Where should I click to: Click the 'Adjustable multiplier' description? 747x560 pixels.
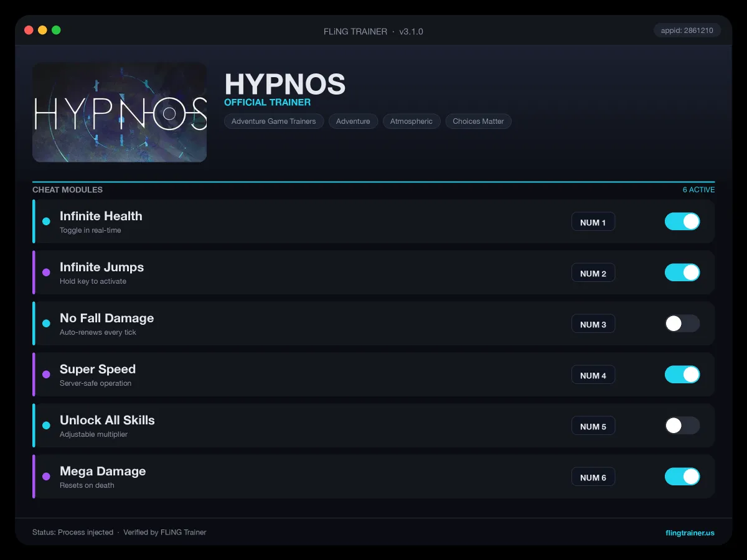pos(93,434)
